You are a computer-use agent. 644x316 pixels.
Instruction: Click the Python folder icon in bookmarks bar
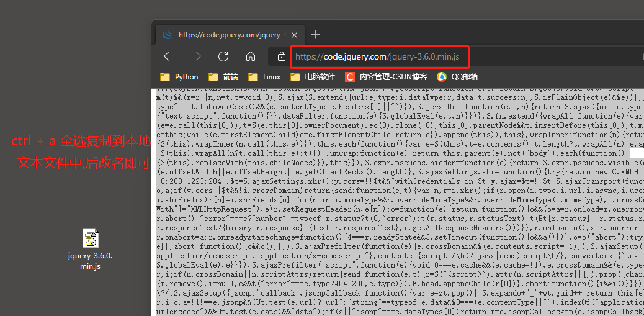(165, 77)
